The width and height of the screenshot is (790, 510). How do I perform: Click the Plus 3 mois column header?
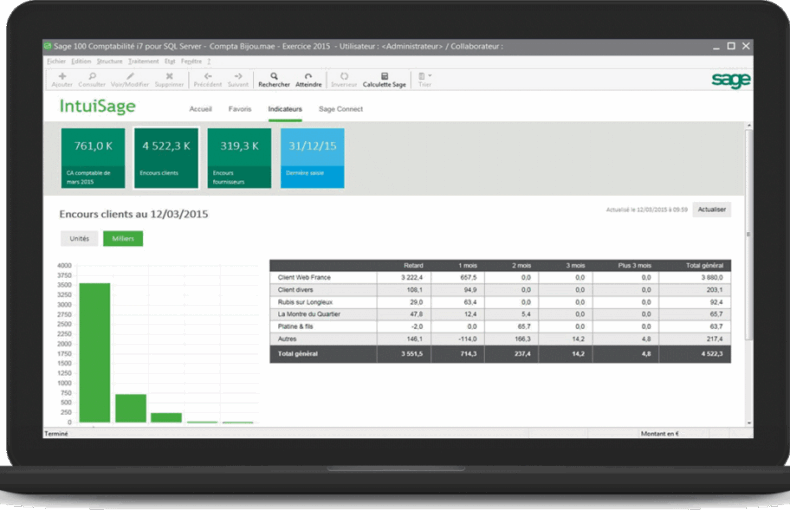tap(635, 266)
